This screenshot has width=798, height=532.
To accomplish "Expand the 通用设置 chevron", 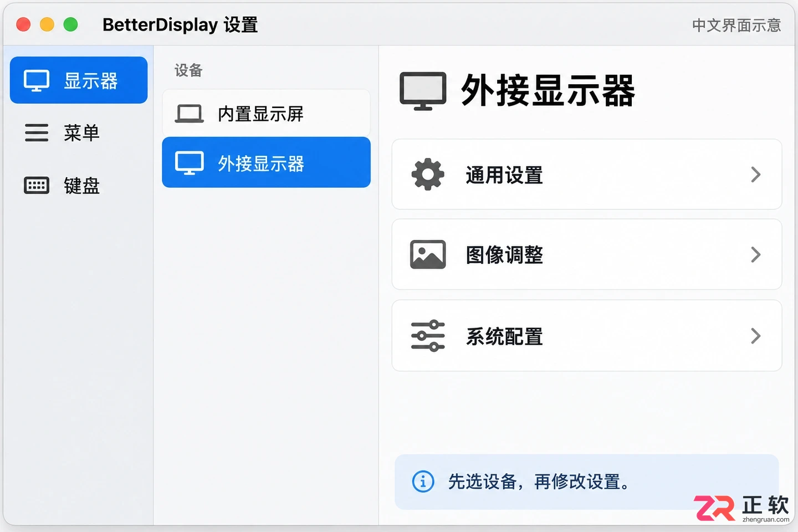I will [756, 175].
